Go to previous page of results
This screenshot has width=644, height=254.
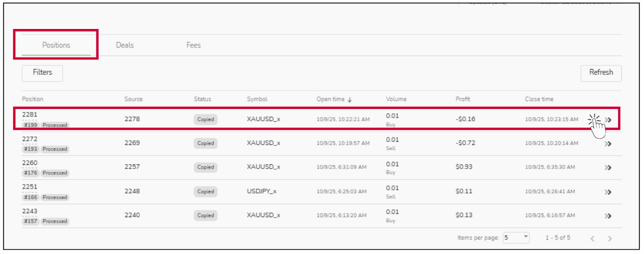[592, 239]
